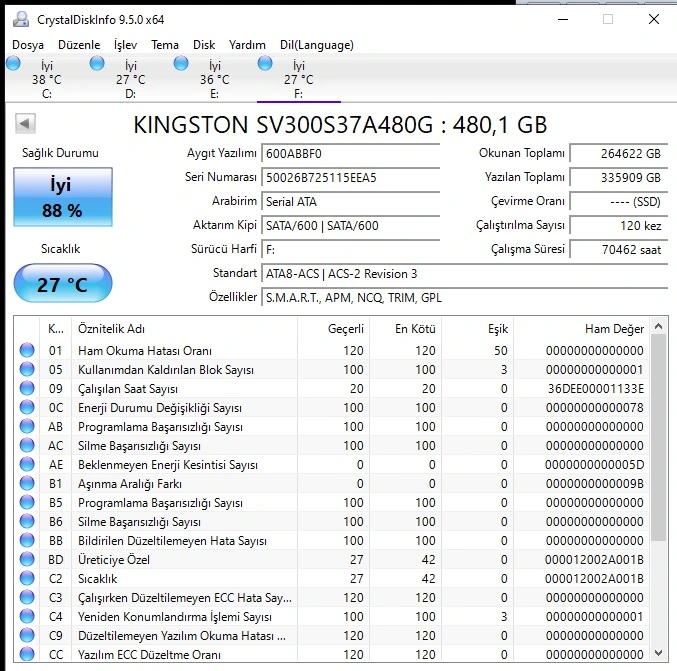Click status orb of attribute CC row
677x671 pixels.
(27, 654)
